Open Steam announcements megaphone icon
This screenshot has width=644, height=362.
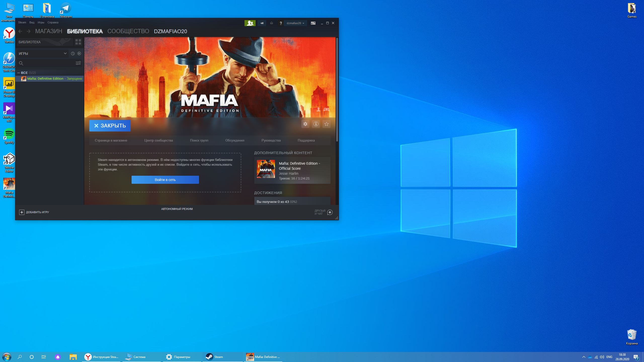(x=262, y=23)
